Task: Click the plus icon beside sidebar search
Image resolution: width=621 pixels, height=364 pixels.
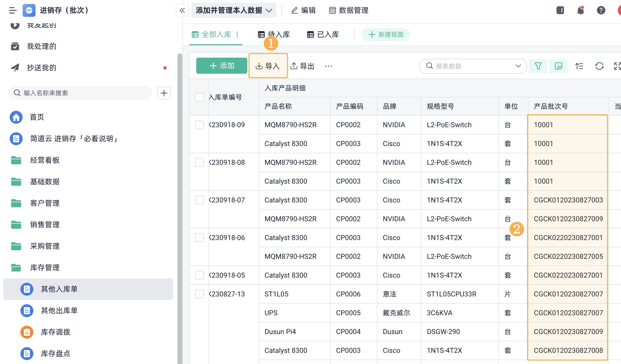Action: pos(164,93)
